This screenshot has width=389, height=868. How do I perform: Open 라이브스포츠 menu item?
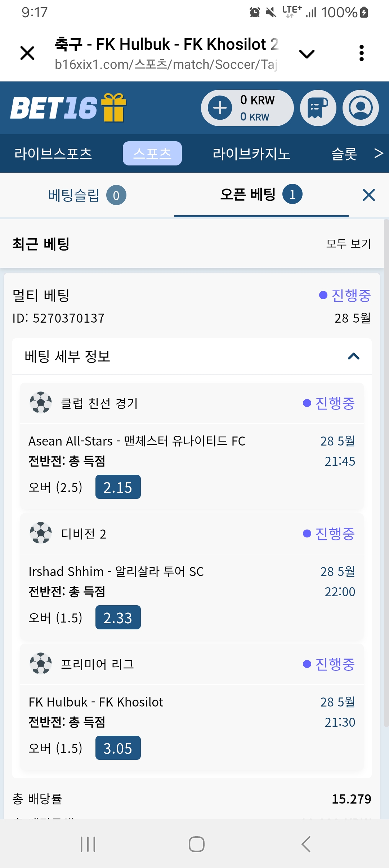(x=53, y=154)
